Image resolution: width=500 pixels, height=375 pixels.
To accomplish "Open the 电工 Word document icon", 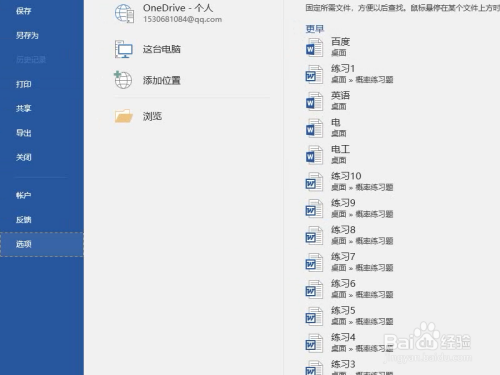I will 314,155.
